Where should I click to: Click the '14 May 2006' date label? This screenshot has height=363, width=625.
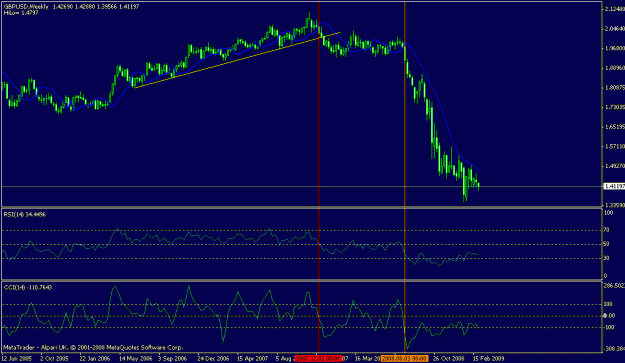pos(136,358)
